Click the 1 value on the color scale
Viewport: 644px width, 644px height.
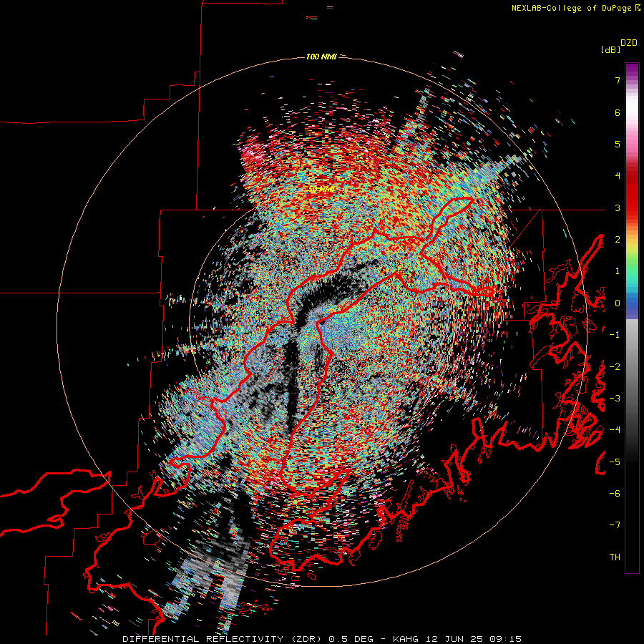[x=618, y=271]
